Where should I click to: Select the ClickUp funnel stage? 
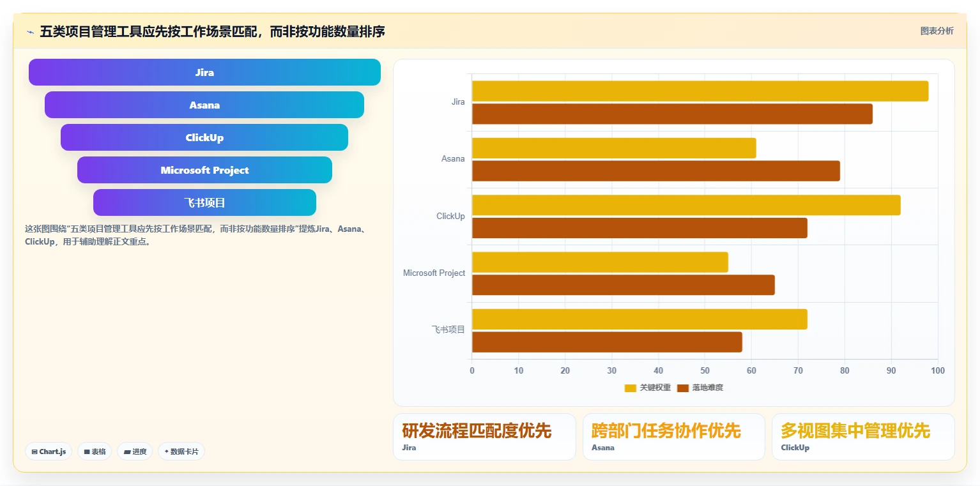pos(204,137)
